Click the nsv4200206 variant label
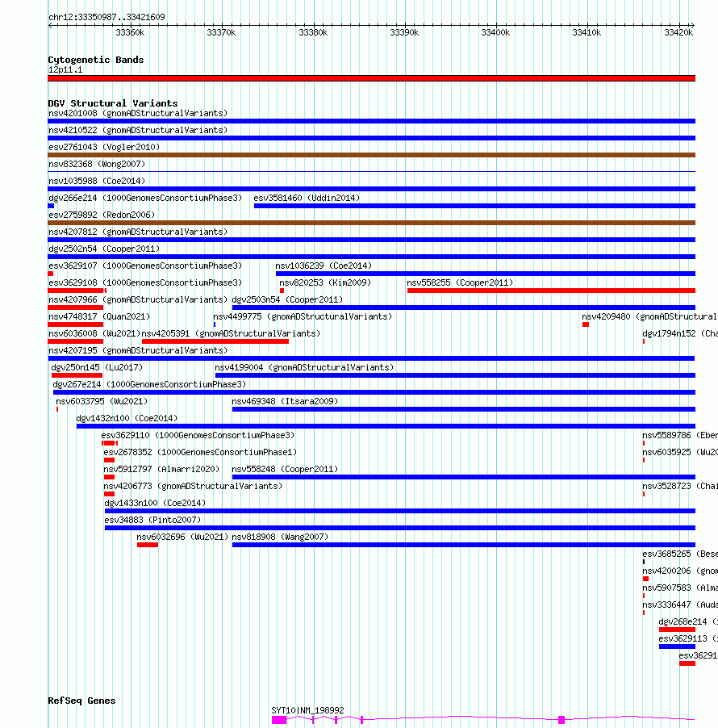Screen dimensions: 718x728 coord(680,571)
